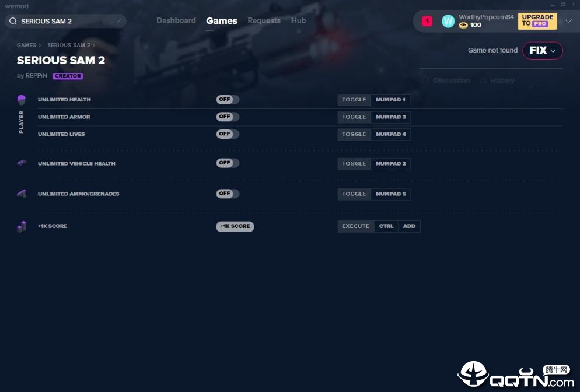Toggle Unlimited Vehicle Health switch
Viewport: 580px width, 392px height.
point(228,163)
